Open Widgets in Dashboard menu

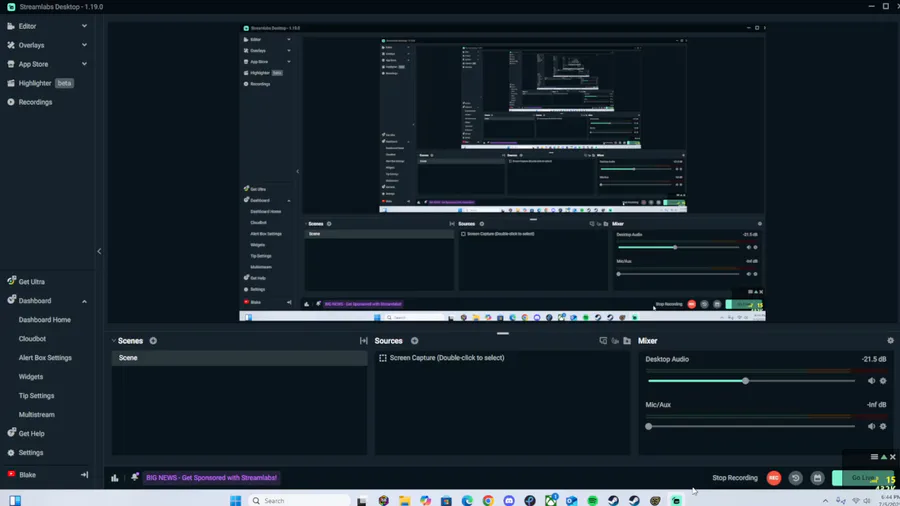coord(31,377)
